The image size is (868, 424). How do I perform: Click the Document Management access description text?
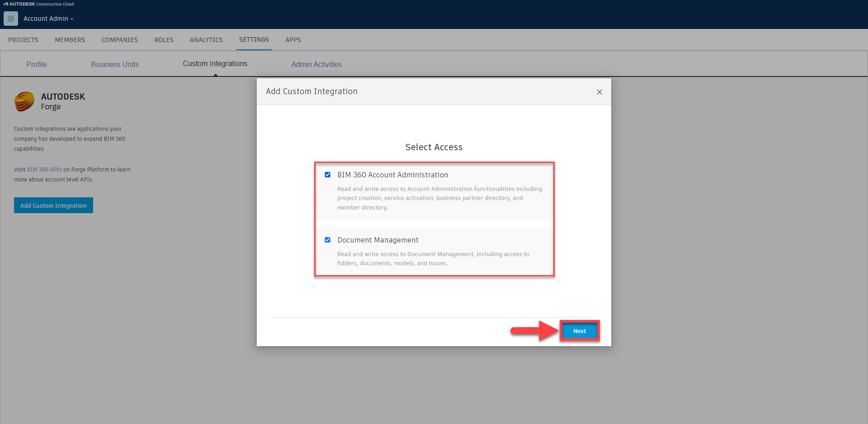click(x=433, y=258)
